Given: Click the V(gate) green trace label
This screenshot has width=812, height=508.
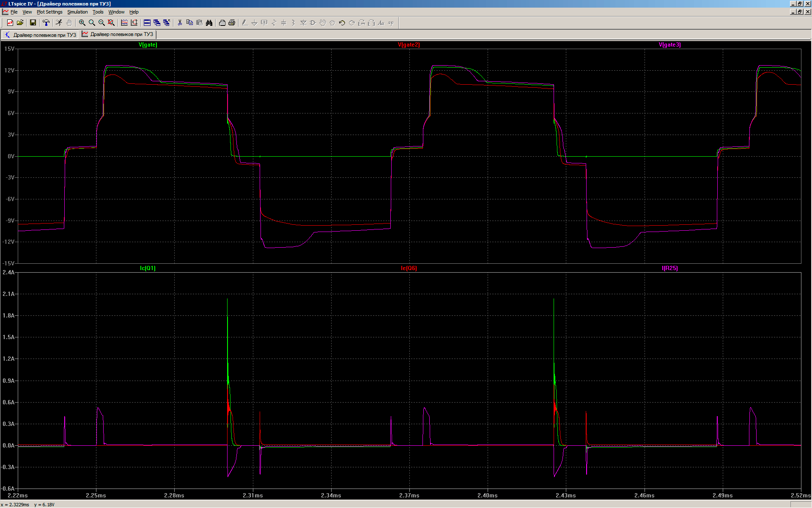Looking at the screenshot, I should click(x=148, y=45).
